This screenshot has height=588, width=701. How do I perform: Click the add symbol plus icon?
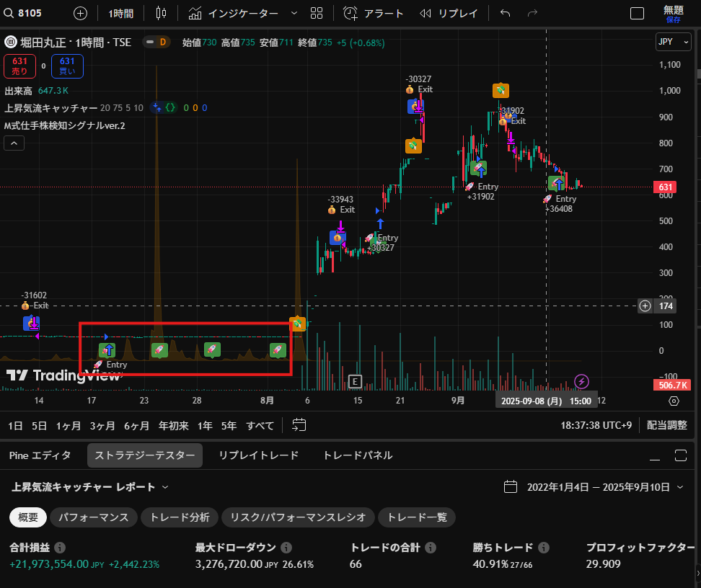pos(80,14)
